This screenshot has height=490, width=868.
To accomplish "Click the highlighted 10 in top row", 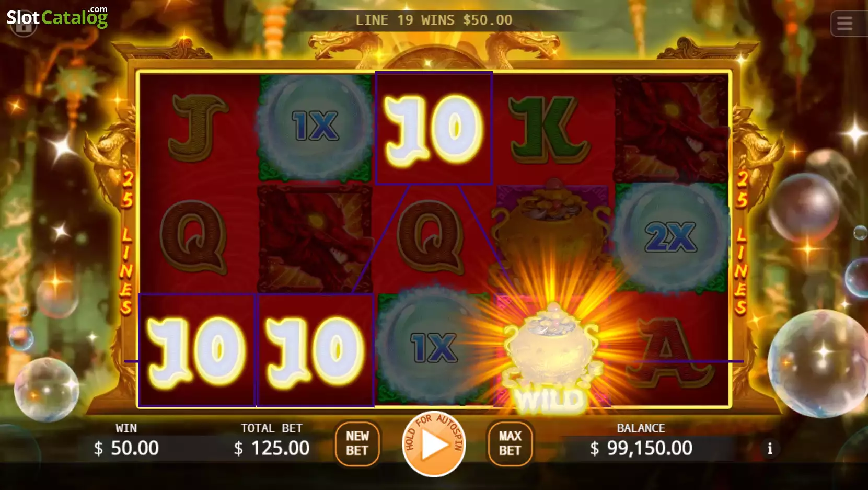I will (434, 129).
